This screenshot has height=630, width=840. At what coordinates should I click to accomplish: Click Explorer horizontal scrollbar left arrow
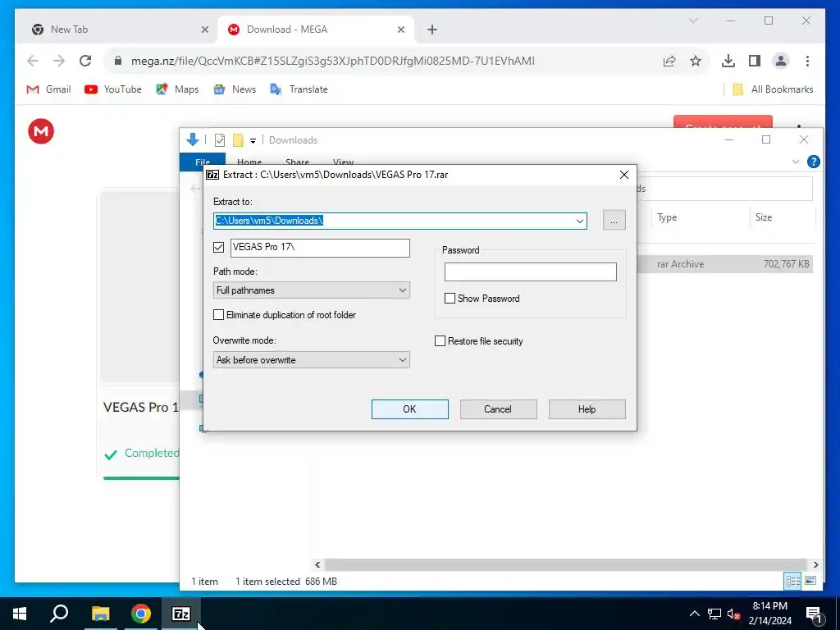317,564
